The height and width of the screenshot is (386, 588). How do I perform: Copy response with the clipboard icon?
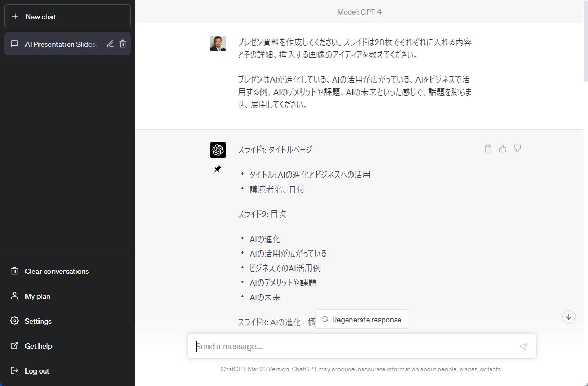click(488, 149)
